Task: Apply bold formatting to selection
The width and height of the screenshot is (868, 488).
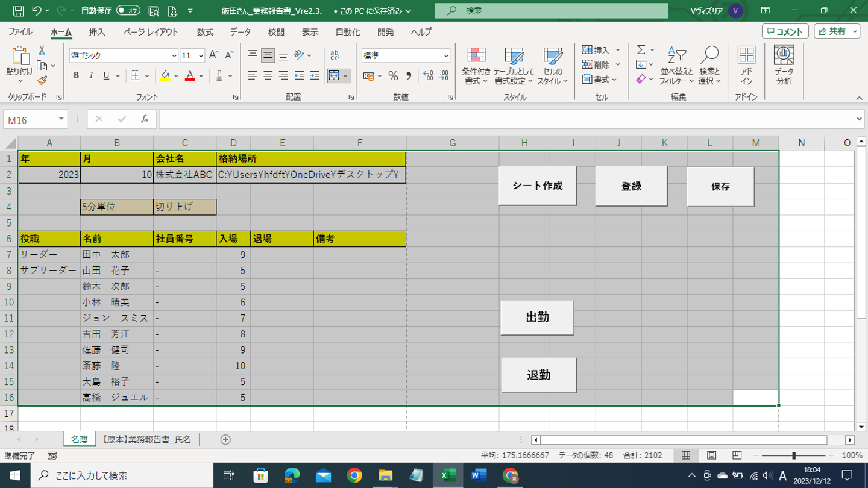Action: (76, 75)
